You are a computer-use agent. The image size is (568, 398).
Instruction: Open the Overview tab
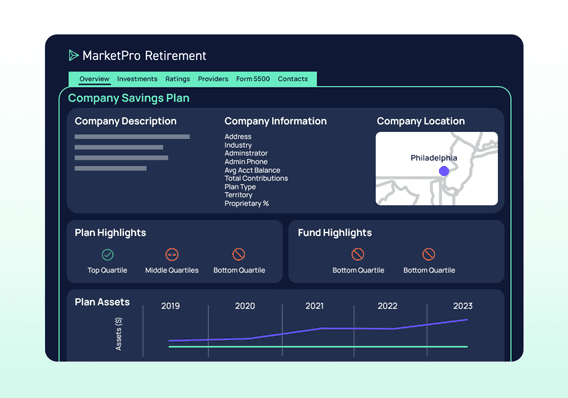[94, 79]
